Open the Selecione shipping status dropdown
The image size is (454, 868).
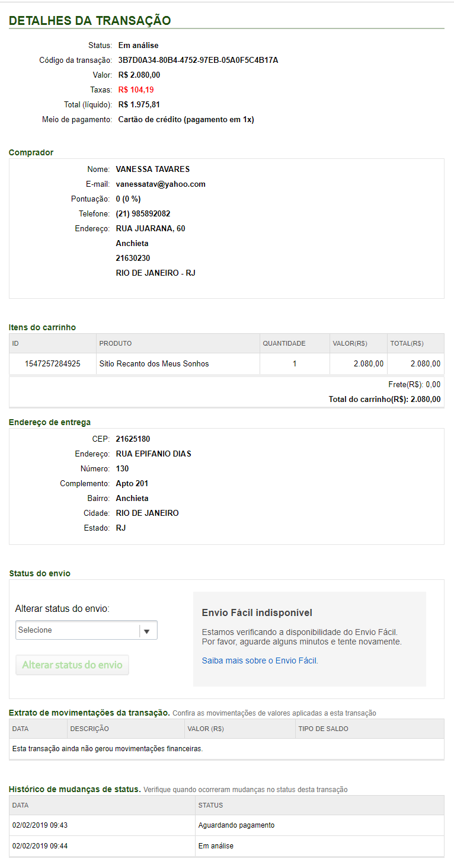(x=78, y=630)
